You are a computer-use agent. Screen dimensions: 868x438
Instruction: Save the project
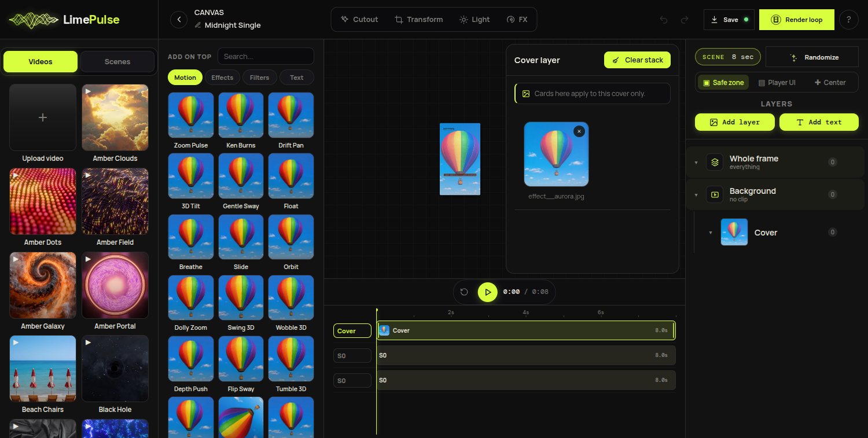(729, 20)
